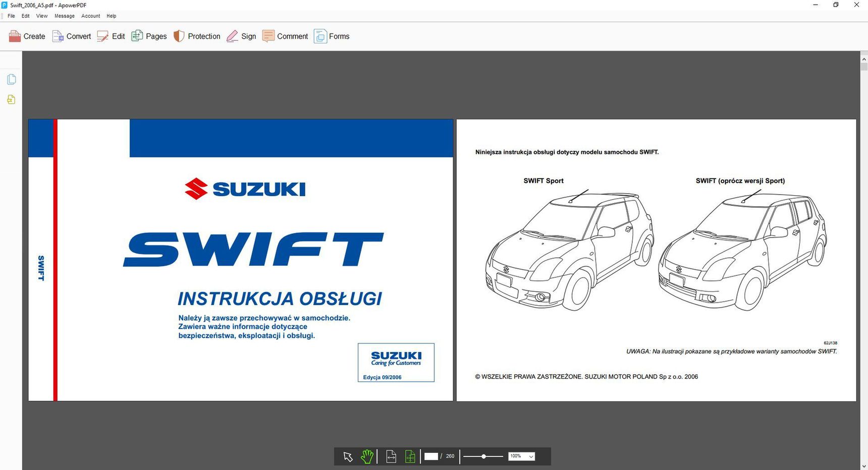868x470 pixels.
Task: Open the Create toolbar item
Action: pyautogui.click(x=27, y=36)
